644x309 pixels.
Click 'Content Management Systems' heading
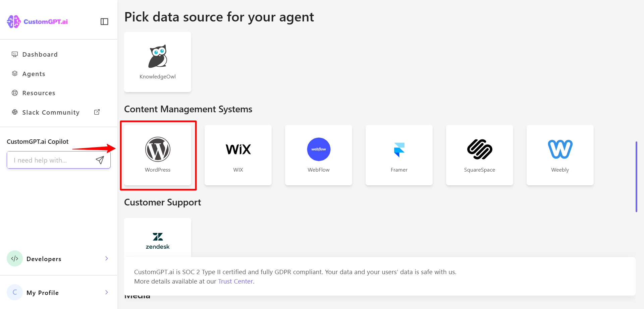pyautogui.click(x=188, y=109)
